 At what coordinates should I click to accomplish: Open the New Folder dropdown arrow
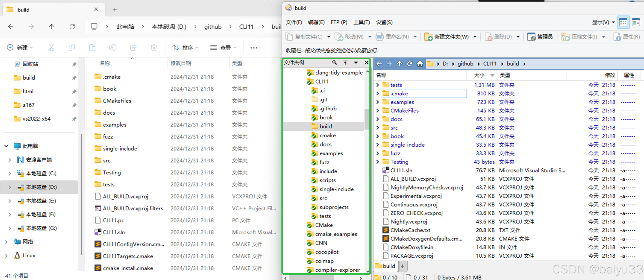point(475,37)
